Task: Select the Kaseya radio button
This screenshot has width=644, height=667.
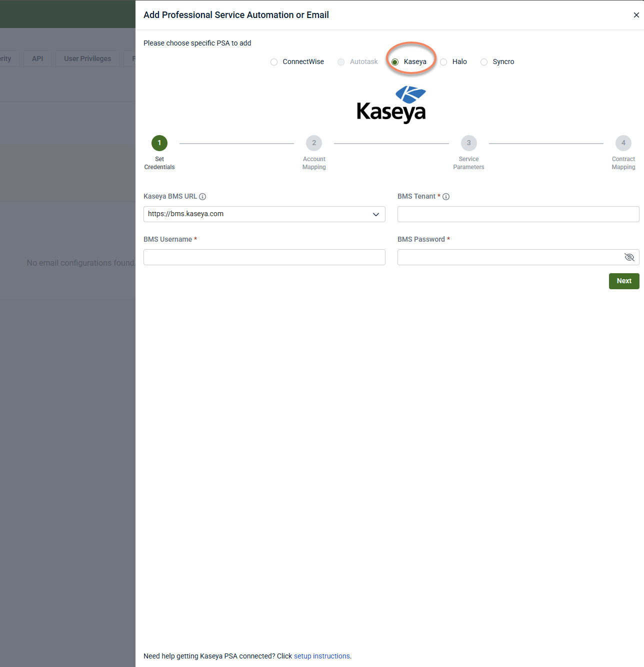Action: point(395,62)
